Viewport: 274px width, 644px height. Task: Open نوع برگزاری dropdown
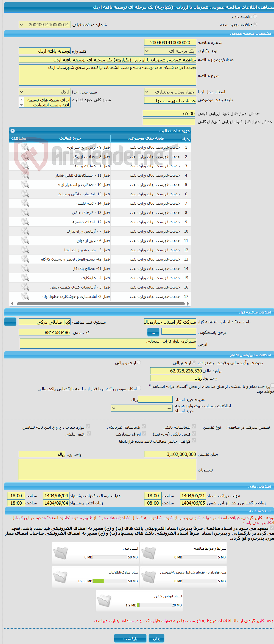[170, 51]
